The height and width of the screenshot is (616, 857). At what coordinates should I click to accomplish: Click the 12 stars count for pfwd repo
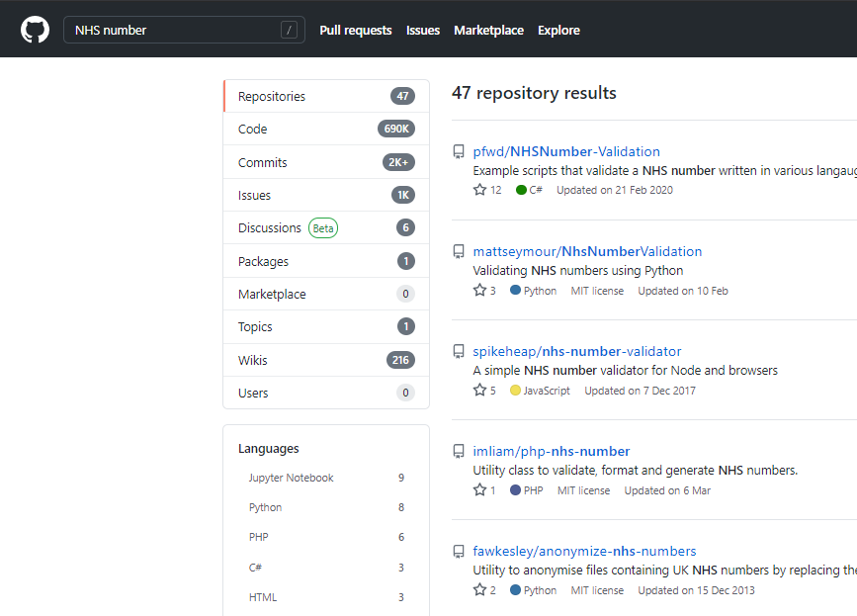coord(496,190)
